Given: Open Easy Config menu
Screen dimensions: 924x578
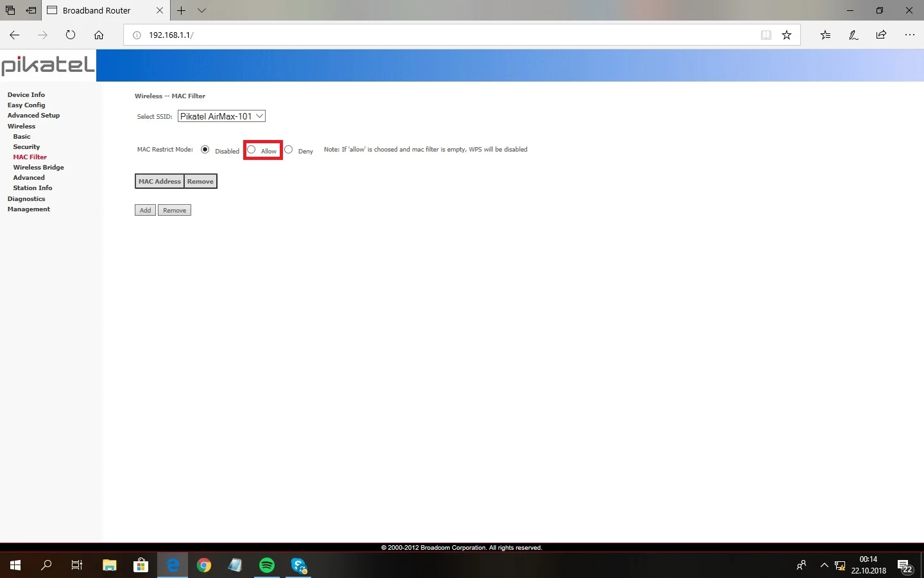Looking at the screenshot, I should pos(26,105).
